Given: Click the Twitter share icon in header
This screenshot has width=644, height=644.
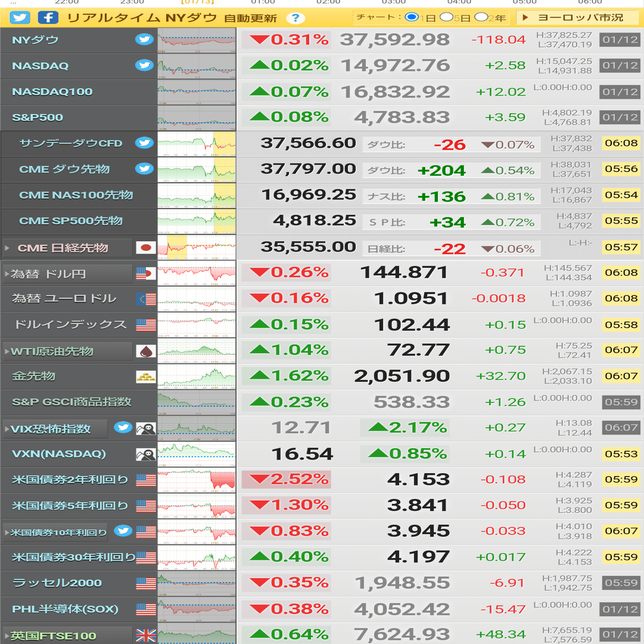Looking at the screenshot, I should point(20,18).
